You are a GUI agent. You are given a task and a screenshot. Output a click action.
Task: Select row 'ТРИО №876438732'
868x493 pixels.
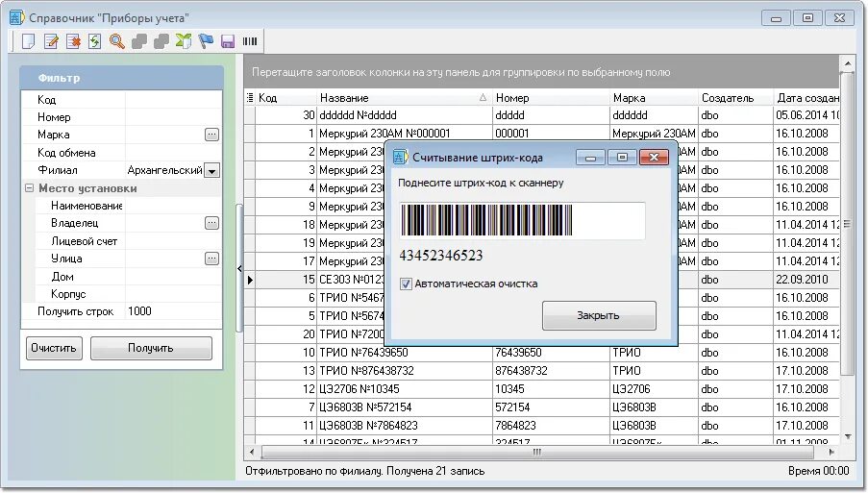click(x=542, y=371)
